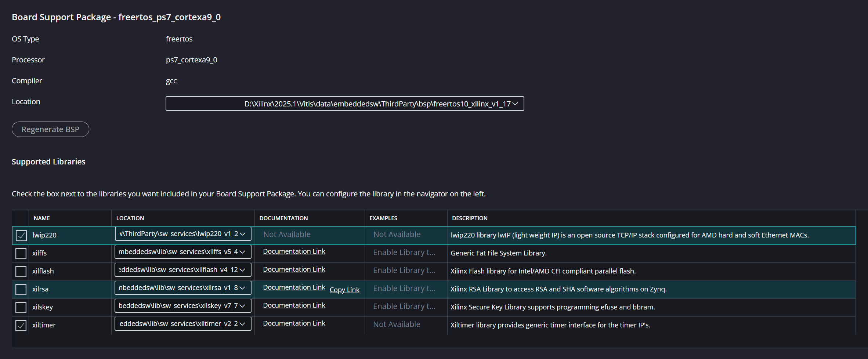This screenshot has width=868, height=359.
Task: Enable the xilffs library checkbox
Action: click(x=21, y=253)
